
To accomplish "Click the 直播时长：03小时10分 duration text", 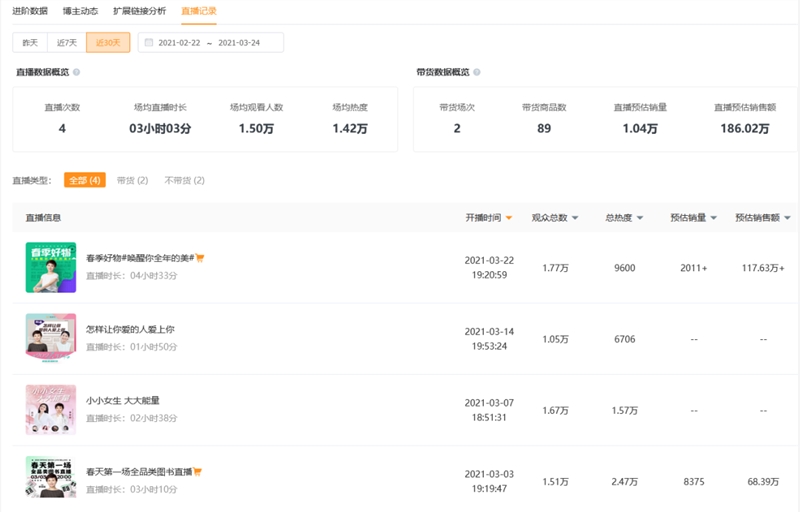I will pyautogui.click(x=132, y=490).
